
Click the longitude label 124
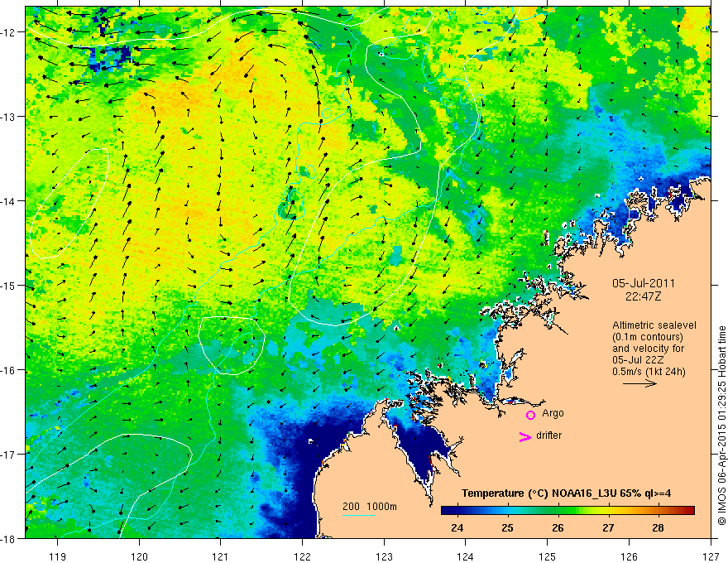click(x=466, y=556)
